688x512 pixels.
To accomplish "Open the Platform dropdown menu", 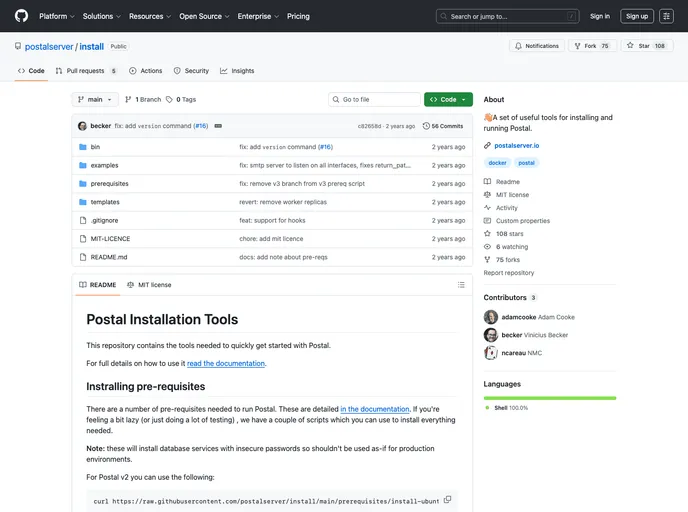I will coord(57,16).
